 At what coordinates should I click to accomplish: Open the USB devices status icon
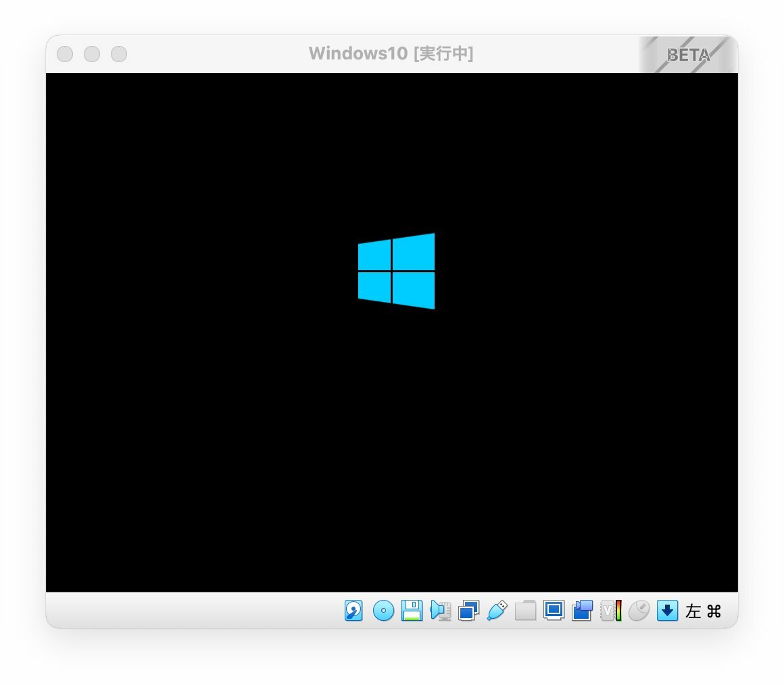click(497, 611)
